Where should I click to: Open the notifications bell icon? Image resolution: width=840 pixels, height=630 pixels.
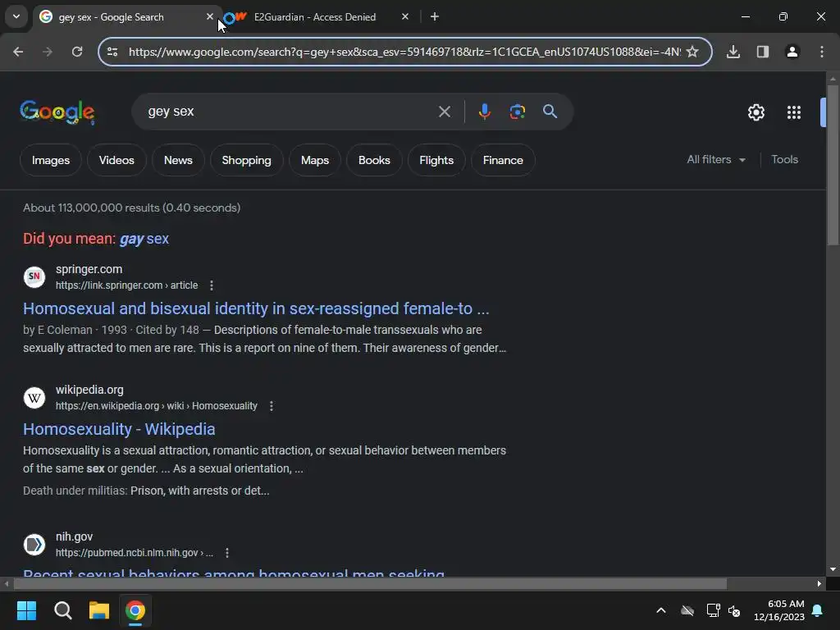pyautogui.click(x=818, y=610)
